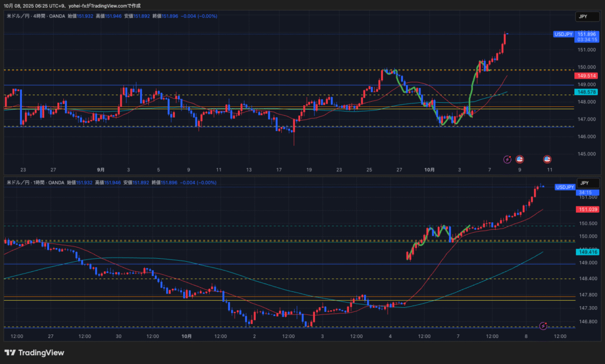Click the cyan 149.416 price label in the lower chart

(586, 252)
